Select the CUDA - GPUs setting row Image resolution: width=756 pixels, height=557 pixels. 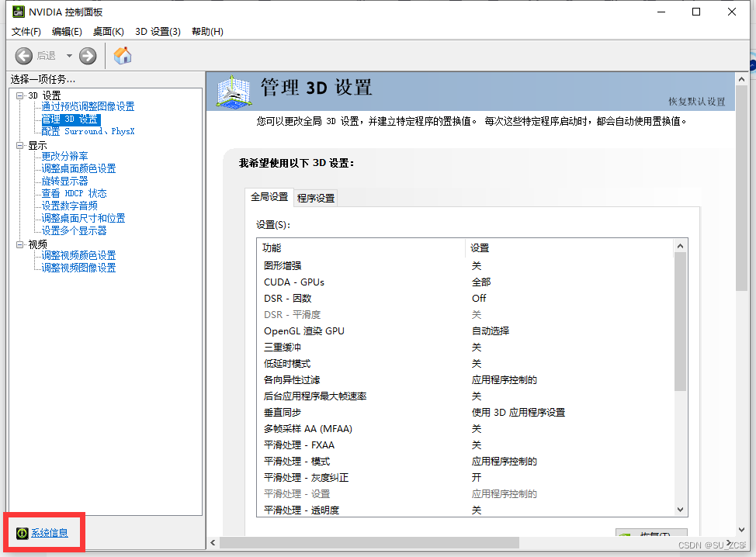[x=465, y=282]
